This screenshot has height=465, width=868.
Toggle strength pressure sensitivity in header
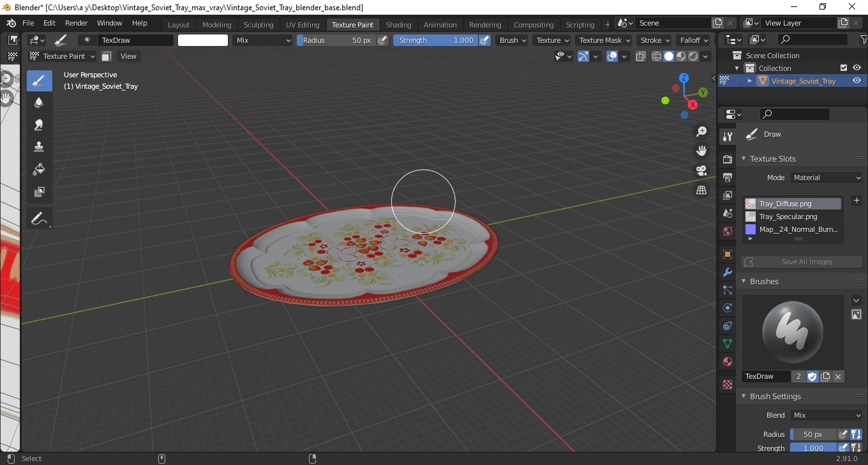(484, 40)
